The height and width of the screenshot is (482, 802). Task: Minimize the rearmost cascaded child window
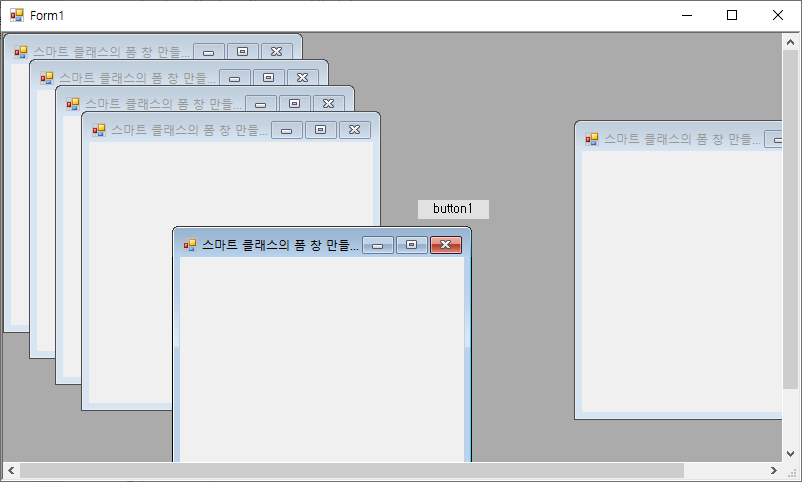click(209, 52)
